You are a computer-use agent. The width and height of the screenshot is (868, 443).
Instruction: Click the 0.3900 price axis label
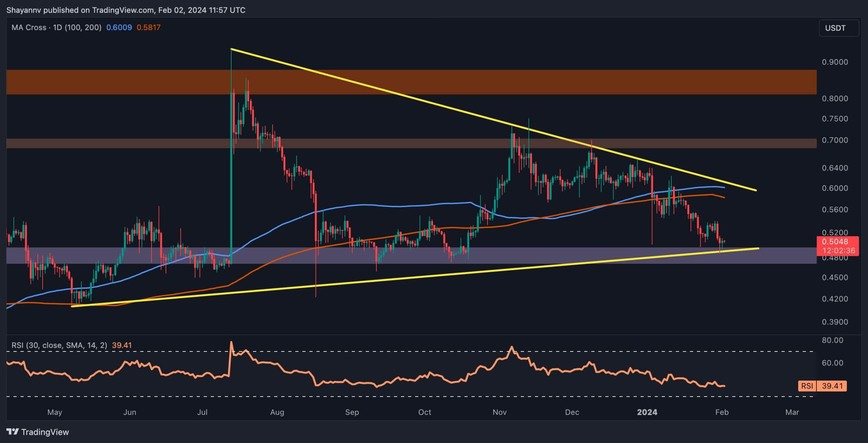point(835,322)
